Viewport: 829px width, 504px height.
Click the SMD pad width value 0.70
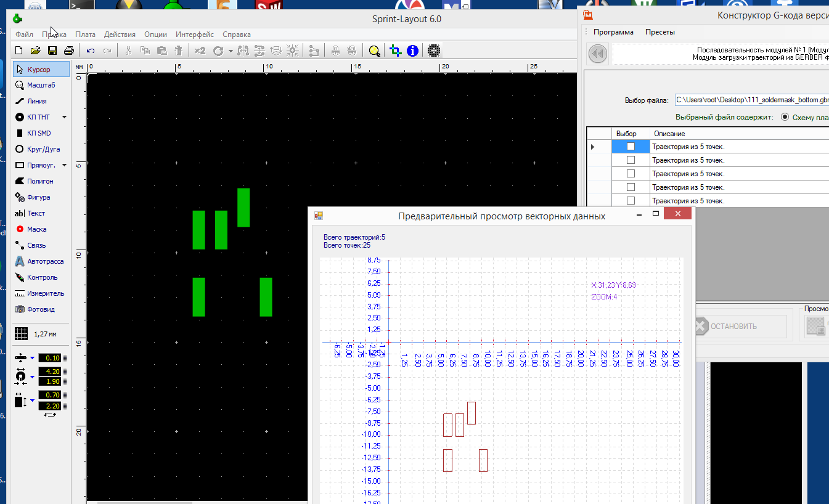(51, 395)
